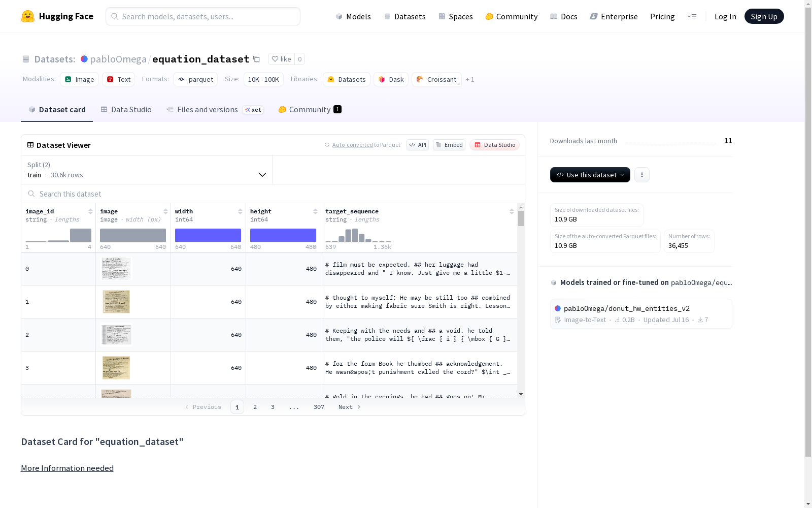This screenshot has width=812, height=508.
Task: Click Next page in pagination
Action: (x=350, y=407)
